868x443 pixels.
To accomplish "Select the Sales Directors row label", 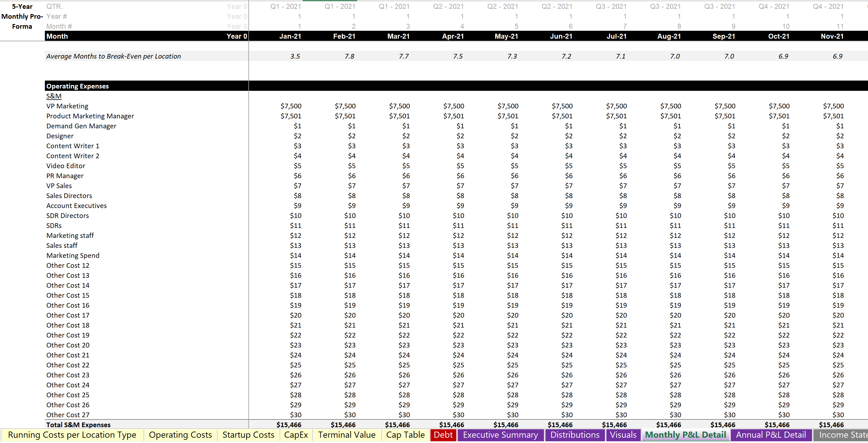I will (x=69, y=196).
